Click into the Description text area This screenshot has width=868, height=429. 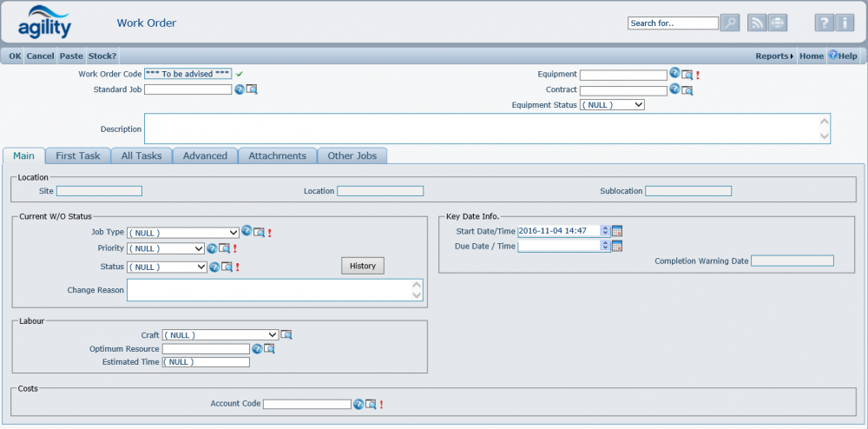click(x=482, y=129)
